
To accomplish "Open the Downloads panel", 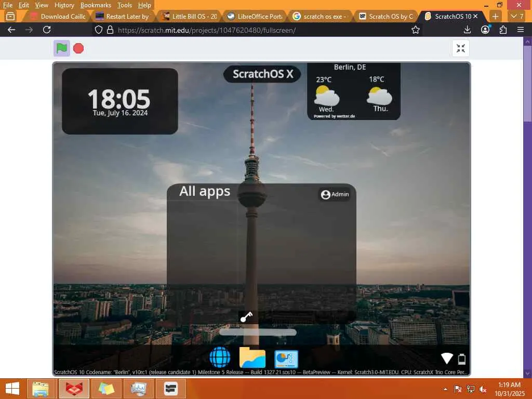I will pos(467,30).
